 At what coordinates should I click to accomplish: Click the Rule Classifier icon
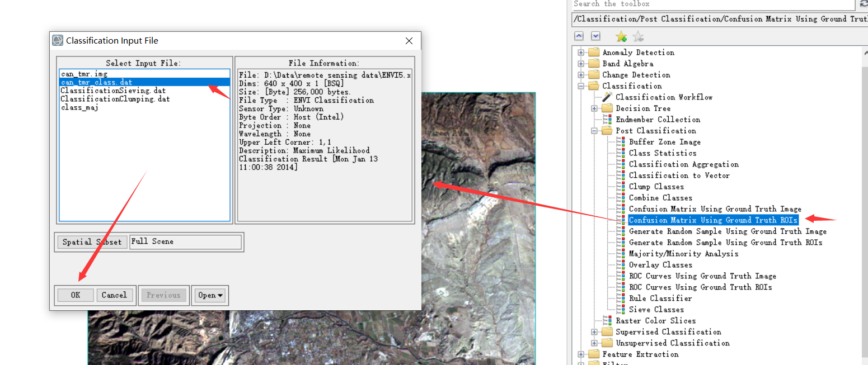(x=622, y=298)
